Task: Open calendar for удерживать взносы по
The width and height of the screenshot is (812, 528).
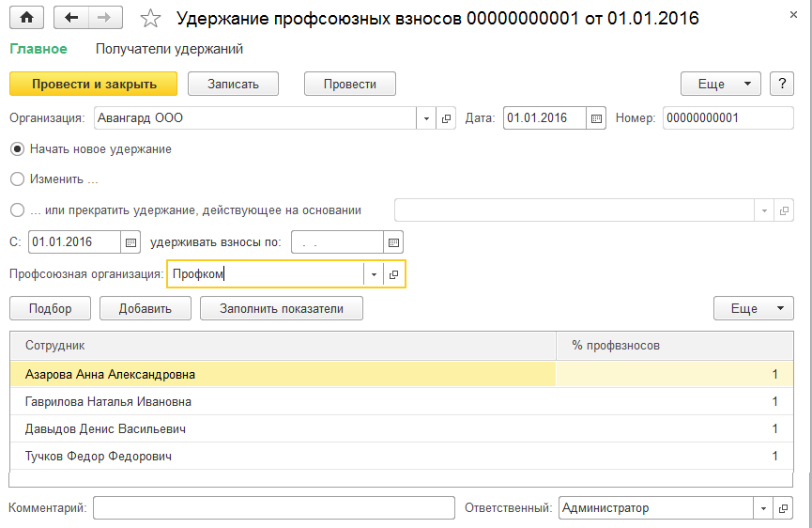Action: (394, 242)
